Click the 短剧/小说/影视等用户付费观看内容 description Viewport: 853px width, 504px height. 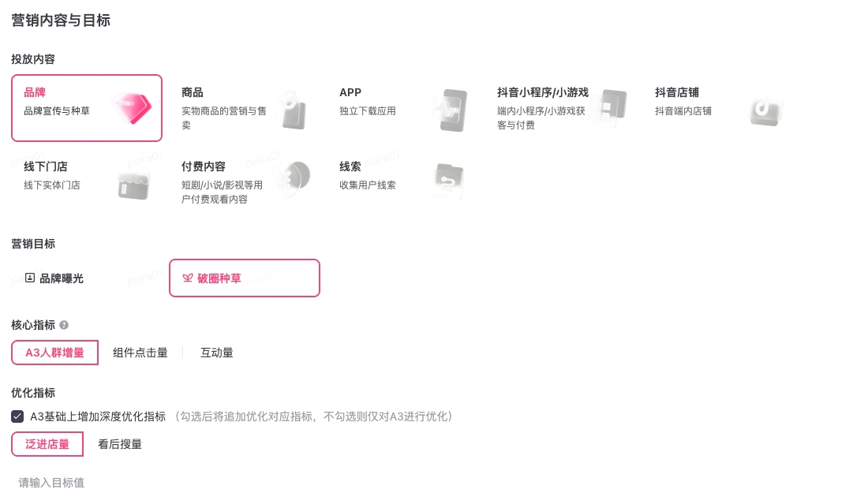click(x=222, y=192)
